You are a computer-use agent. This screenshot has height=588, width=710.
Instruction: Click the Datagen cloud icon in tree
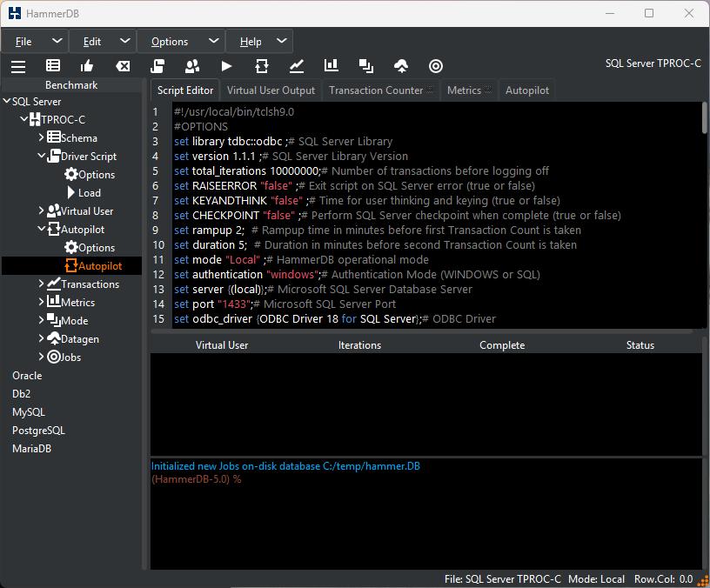point(54,338)
